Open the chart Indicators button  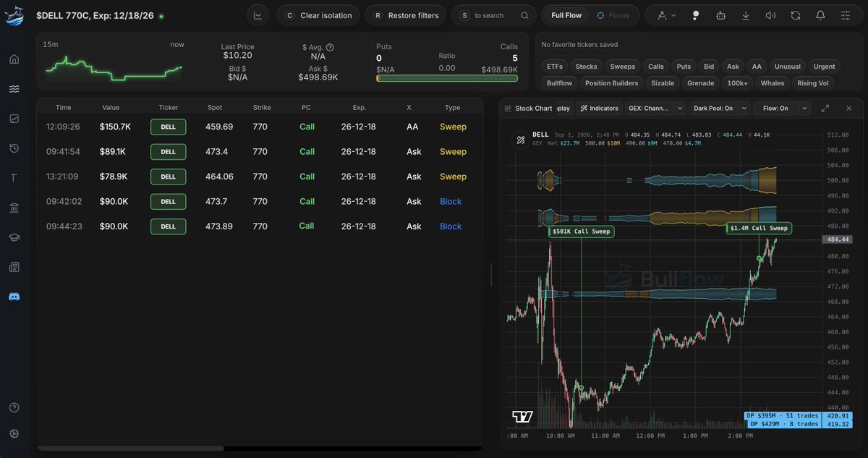tap(600, 109)
